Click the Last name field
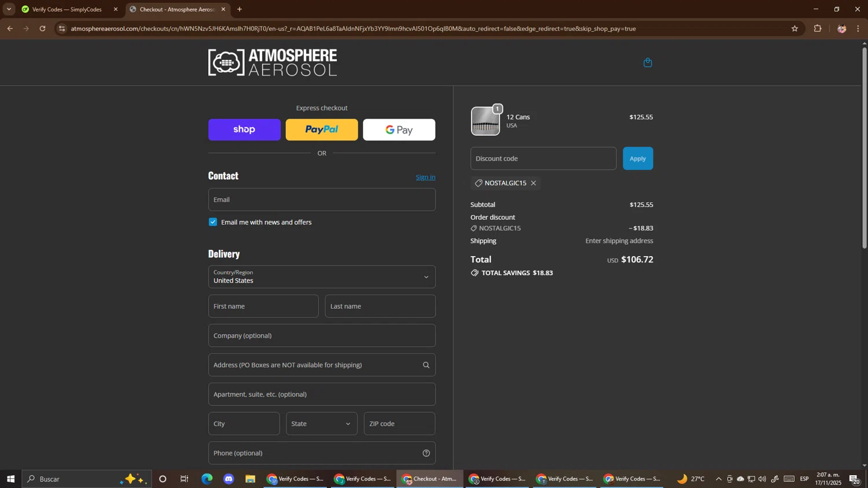The height and width of the screenshot is (488, 868). point(380,306)
